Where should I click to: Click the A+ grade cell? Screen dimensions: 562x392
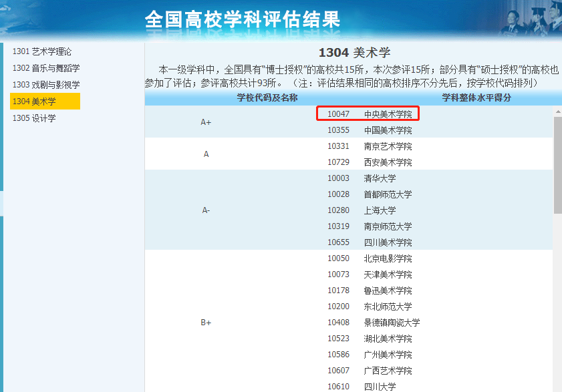point(206,122)
